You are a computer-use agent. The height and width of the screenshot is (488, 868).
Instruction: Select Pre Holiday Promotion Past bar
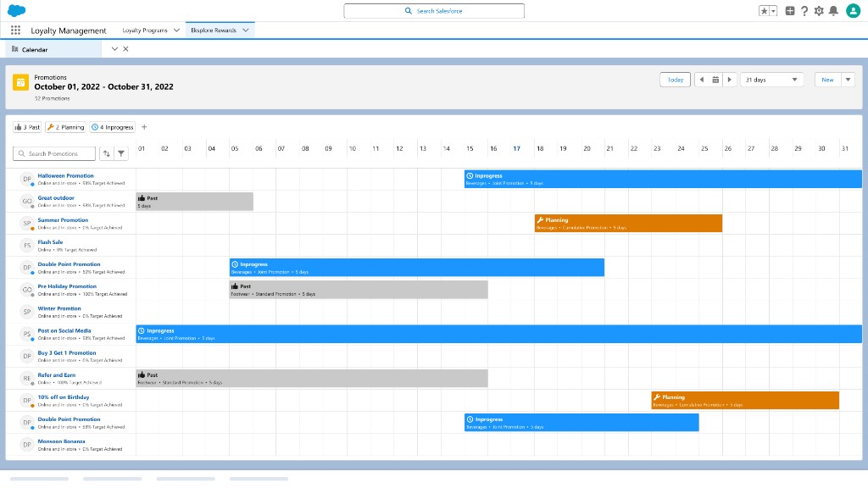pyautogui.click(x=359, y=290)
